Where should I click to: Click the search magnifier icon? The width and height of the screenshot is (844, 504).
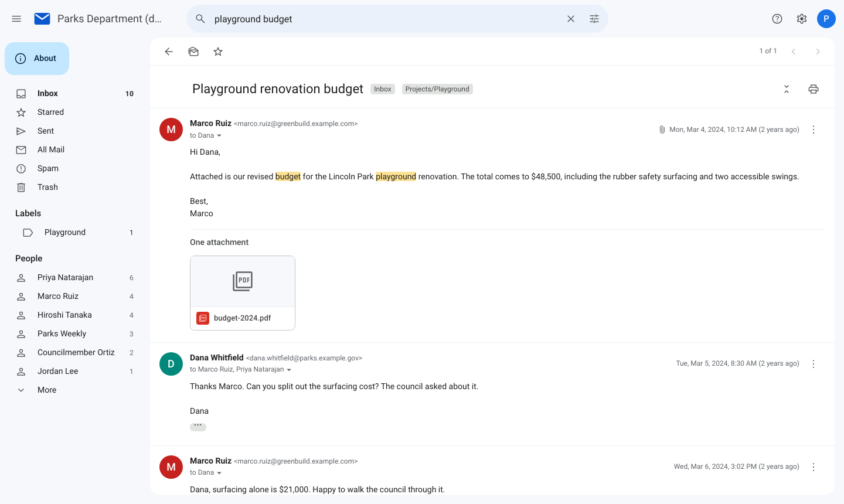pos(200,19)
